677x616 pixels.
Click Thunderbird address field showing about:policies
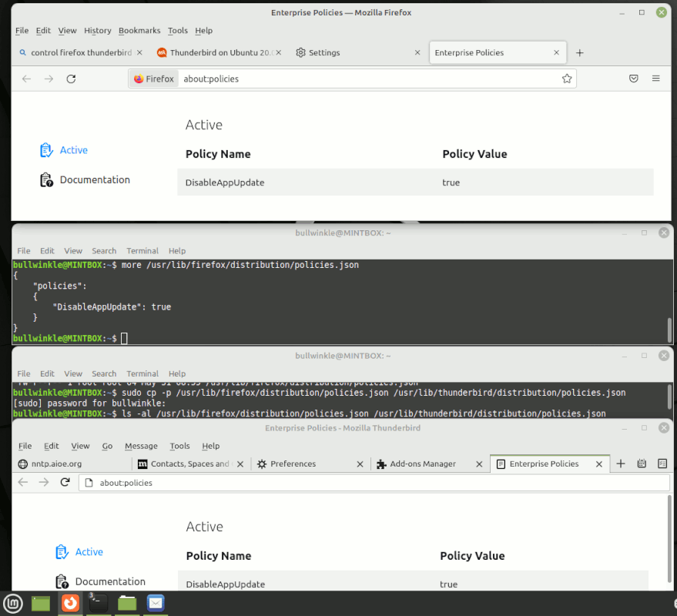374,483
